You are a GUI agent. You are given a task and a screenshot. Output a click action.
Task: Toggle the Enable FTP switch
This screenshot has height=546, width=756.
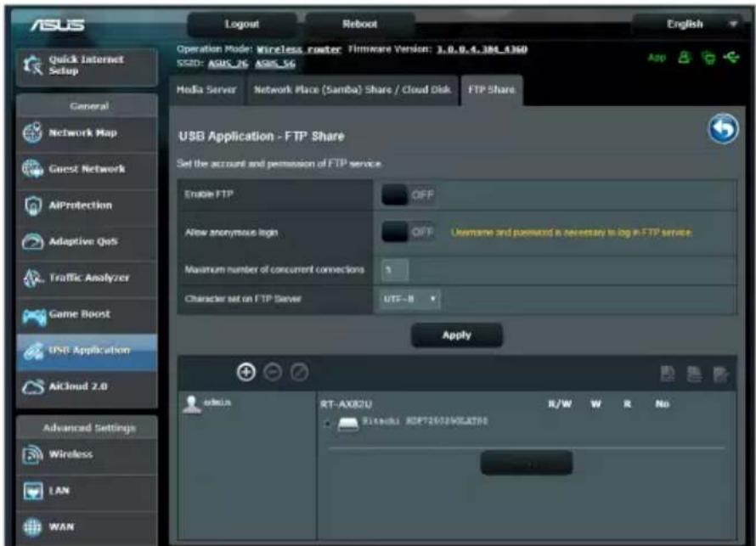(408, 195)
